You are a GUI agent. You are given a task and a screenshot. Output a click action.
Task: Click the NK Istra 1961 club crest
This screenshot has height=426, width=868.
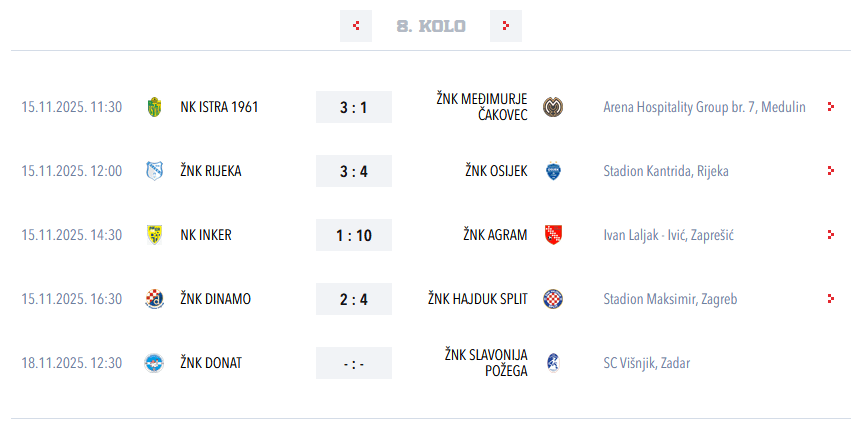(x=154, y=107)
